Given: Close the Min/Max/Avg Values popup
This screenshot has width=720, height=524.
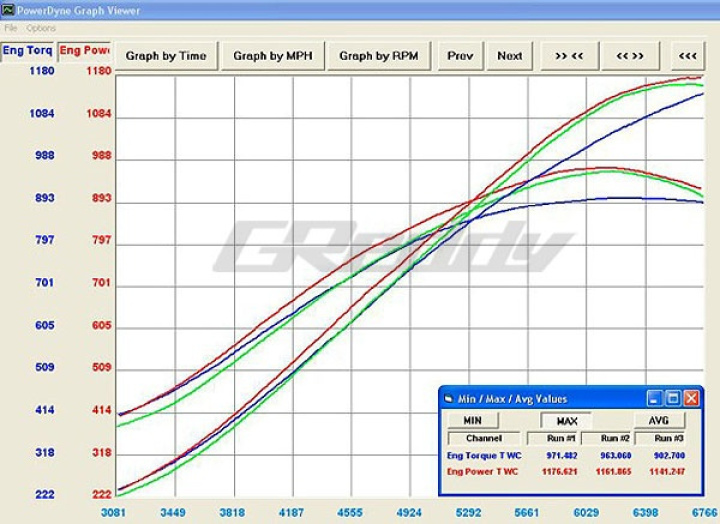Looking at the screenshot, I should (x=691, y=398).
